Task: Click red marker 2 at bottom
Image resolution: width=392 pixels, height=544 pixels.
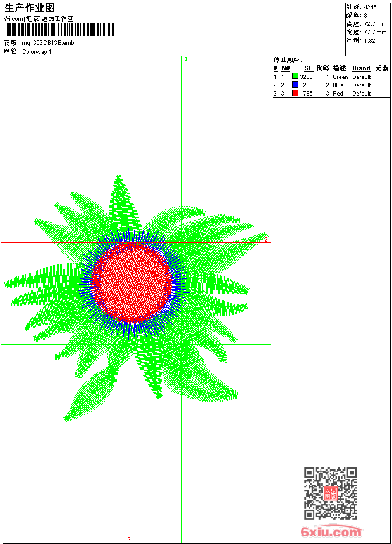Action: (x=129, y=539)
